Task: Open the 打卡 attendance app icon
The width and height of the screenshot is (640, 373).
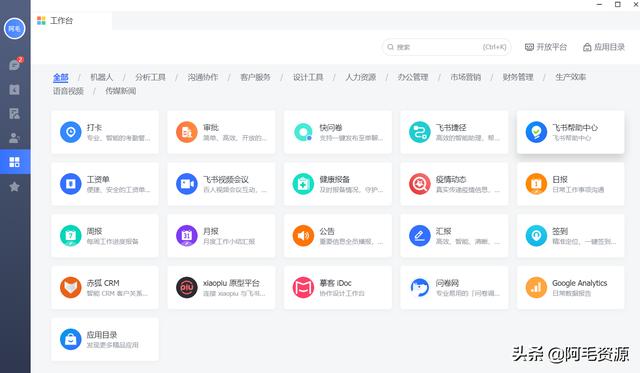Action: [71, 132]
